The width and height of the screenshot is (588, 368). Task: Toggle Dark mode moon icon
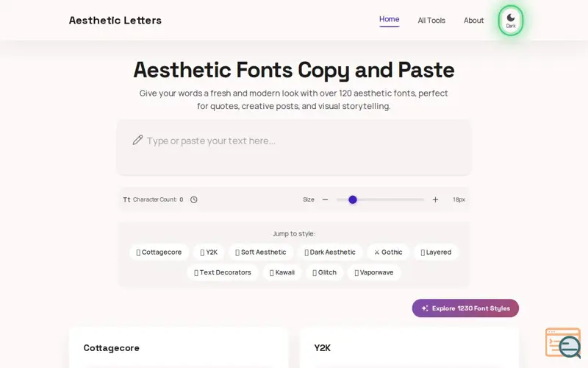click(x=510, y=21)
